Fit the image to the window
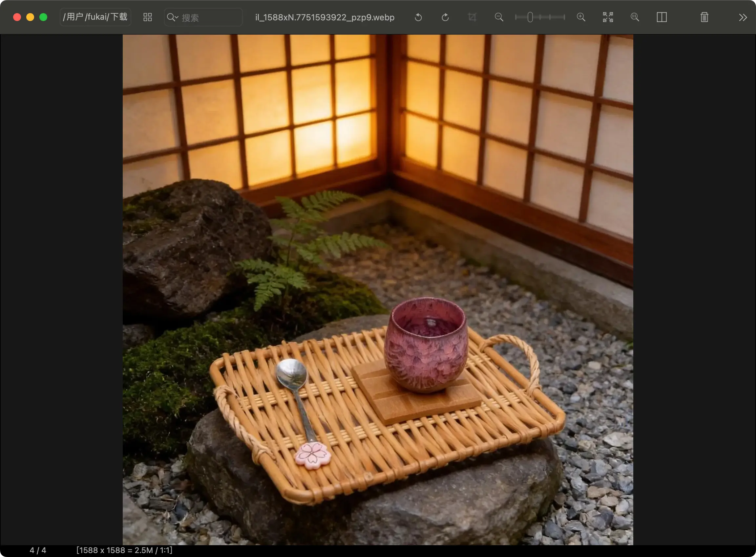 [608, 17]
